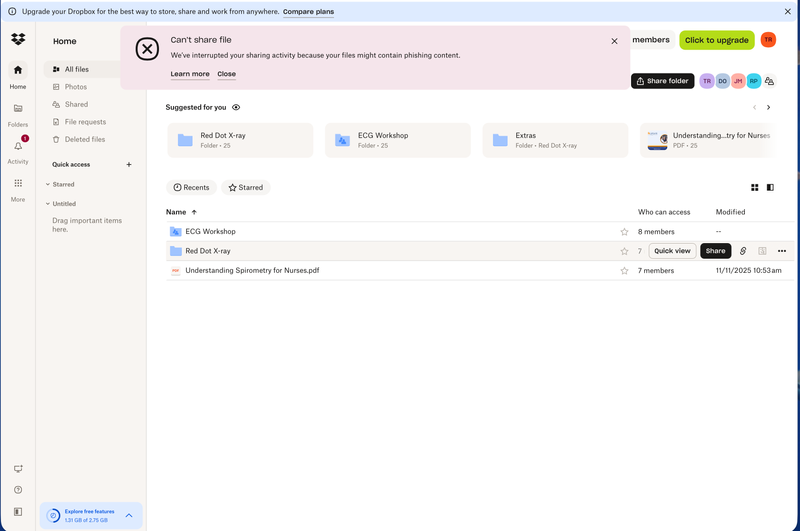Add new Quick access item with plus
Screen dimensions: 800x531
[x=129, y=164]
